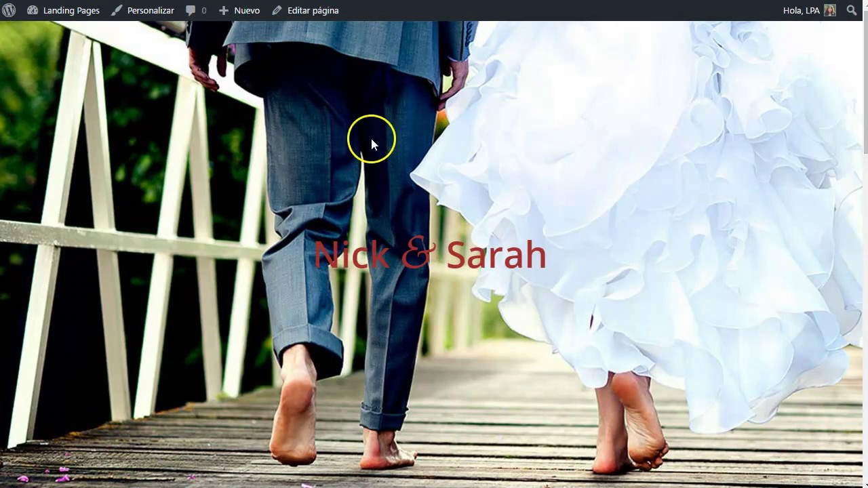Click the dashboard gauge icon beside Landing Pages

click(33, 10)
